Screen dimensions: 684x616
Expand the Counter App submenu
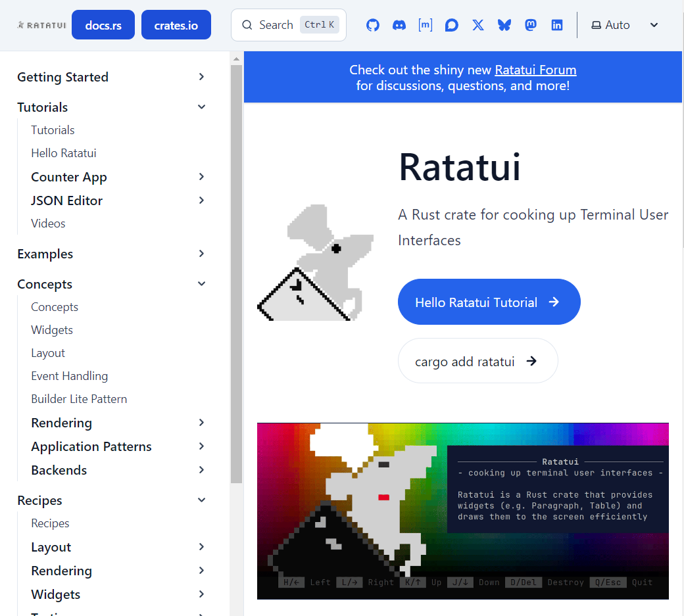(x=201, y=177)
